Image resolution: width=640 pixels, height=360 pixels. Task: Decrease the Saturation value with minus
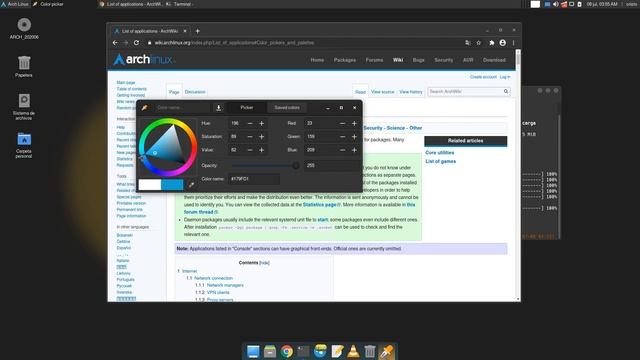coord(250,137)
